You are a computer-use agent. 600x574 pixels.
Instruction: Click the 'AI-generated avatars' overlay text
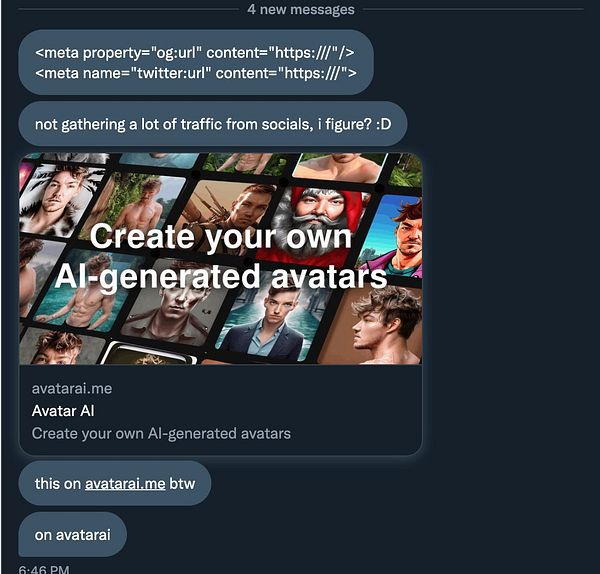(221, 277)
